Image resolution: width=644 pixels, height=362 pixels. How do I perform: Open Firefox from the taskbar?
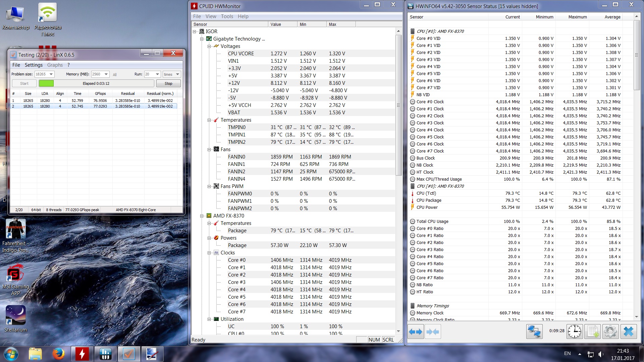58,354
